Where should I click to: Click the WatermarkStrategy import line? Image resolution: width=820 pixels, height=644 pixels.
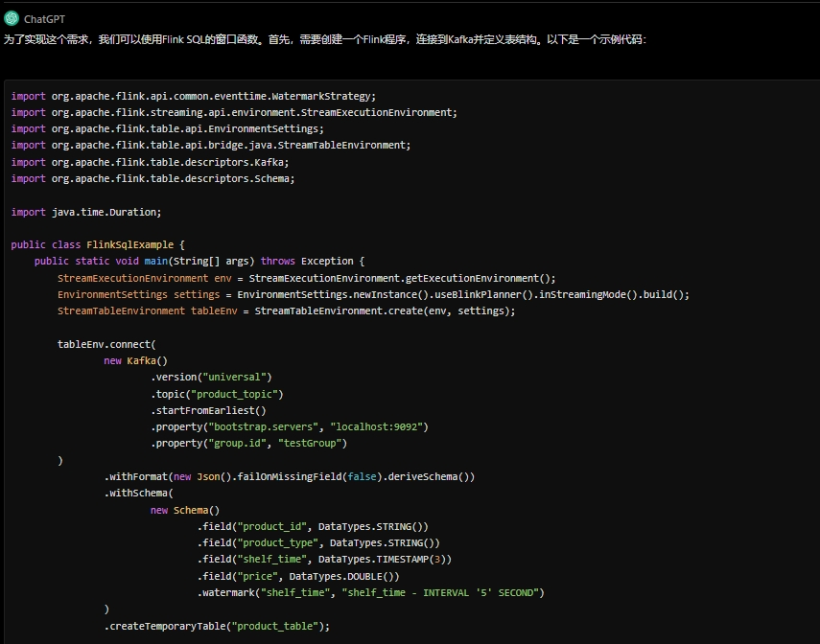tap(194, 96)
